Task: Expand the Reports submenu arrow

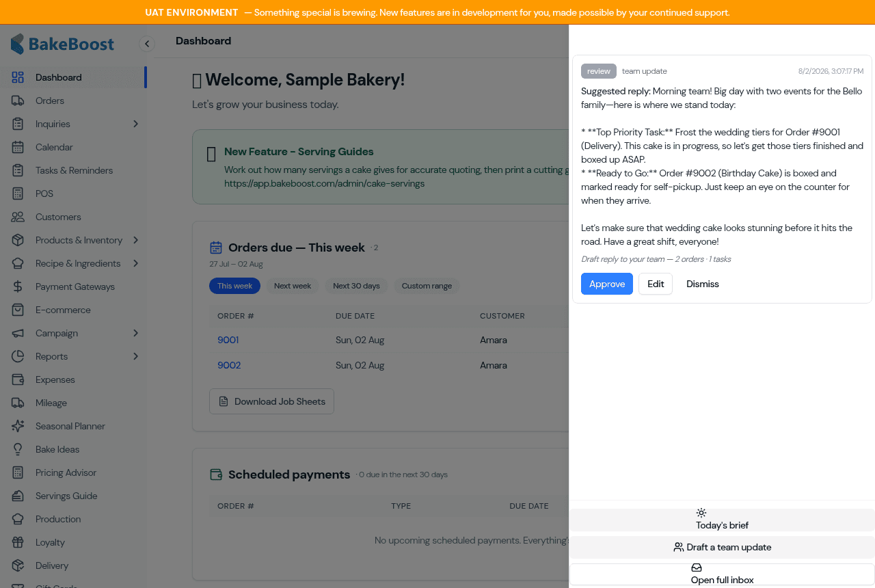Action: point(135,356)
